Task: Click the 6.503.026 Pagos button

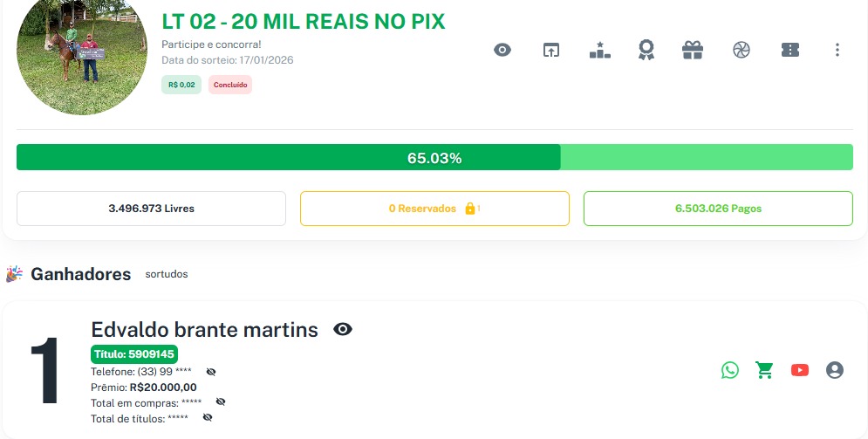Action: pos(718,209)
